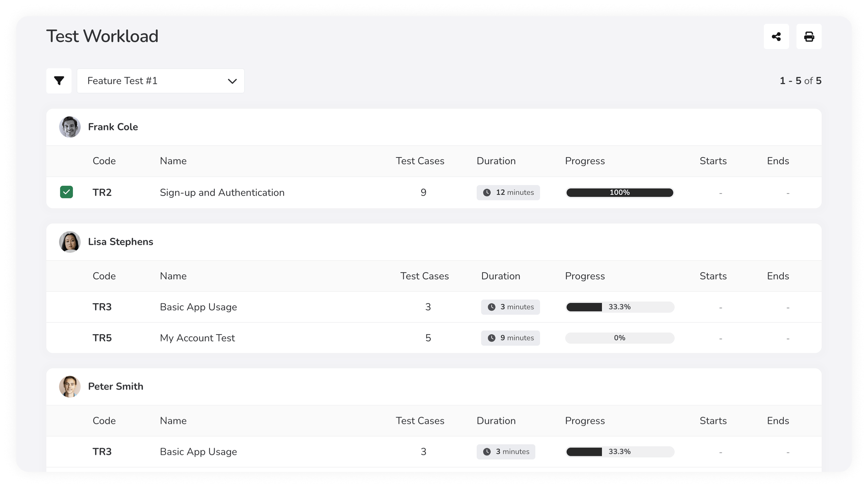Click Lisa Stephens' avatar photo

(70, 242)
